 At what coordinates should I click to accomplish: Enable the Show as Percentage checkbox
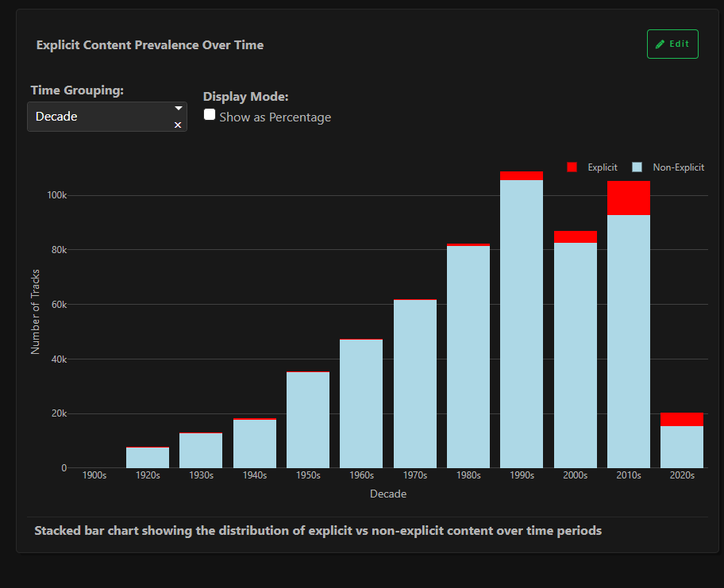tap(210, 114)
